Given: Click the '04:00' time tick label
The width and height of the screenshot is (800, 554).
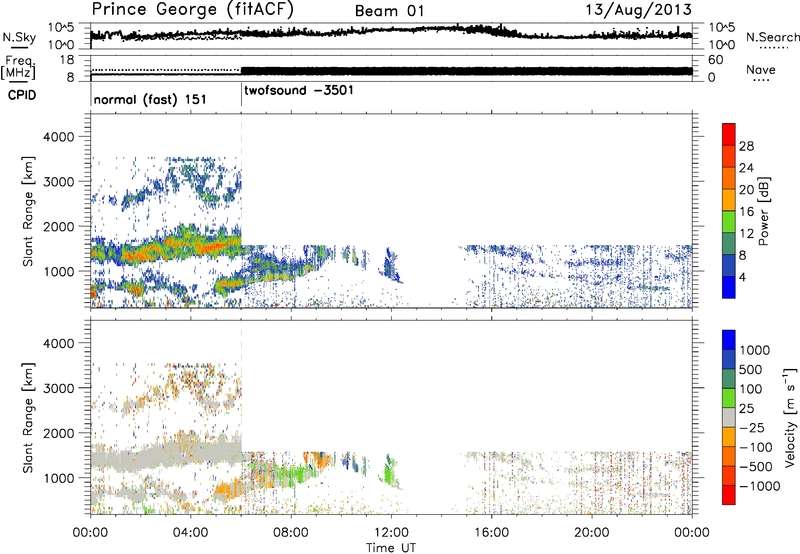Looking at the screenshot, I should coord(190,533).
